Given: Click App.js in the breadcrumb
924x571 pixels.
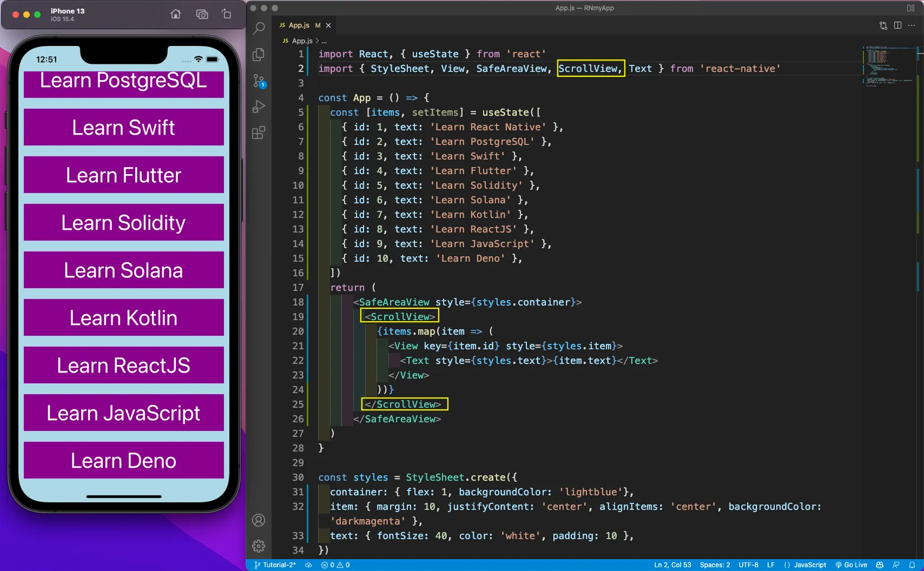Looking at the screenshot, I should 302,41.
